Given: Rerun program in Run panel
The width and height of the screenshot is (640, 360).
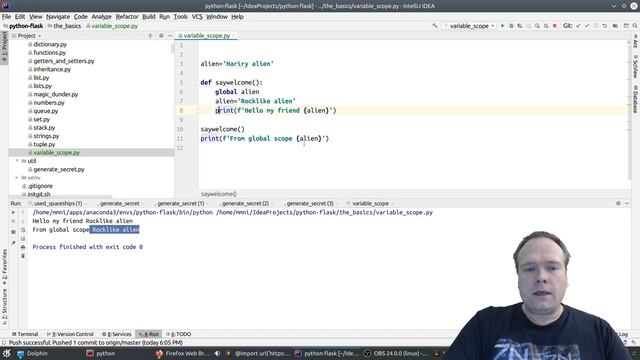Looking at the screenshot, I should 13,212.
